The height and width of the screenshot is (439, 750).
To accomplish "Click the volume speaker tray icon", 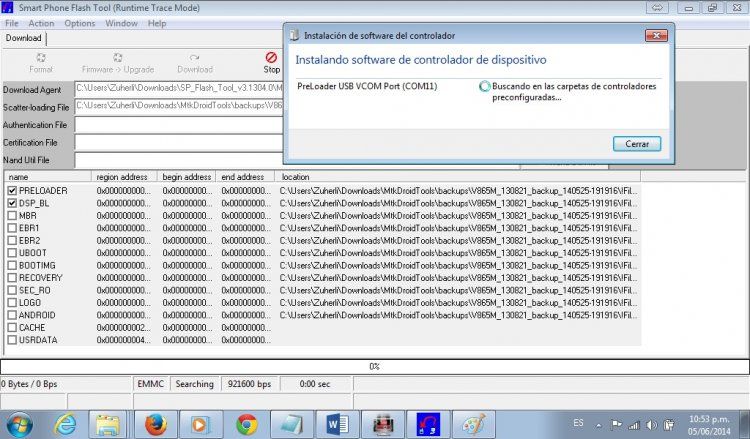I will (x=651, y=425).
